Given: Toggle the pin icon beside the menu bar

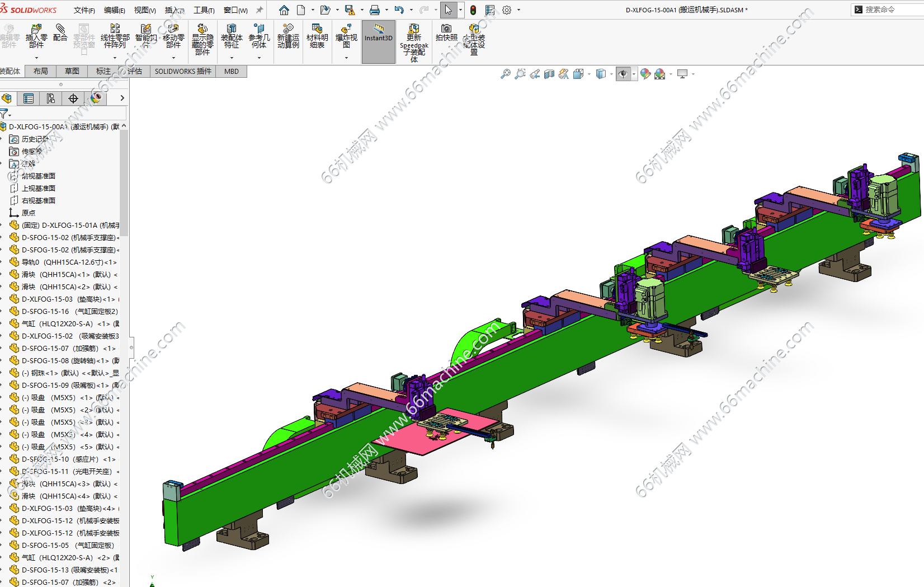Looking at the screenshot, I should 259,10.
